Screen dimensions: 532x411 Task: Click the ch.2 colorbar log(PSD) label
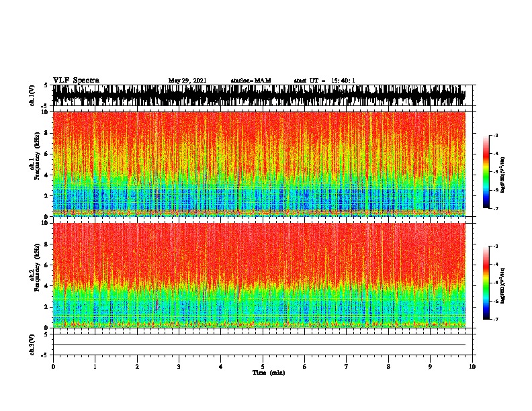point(503,285)
